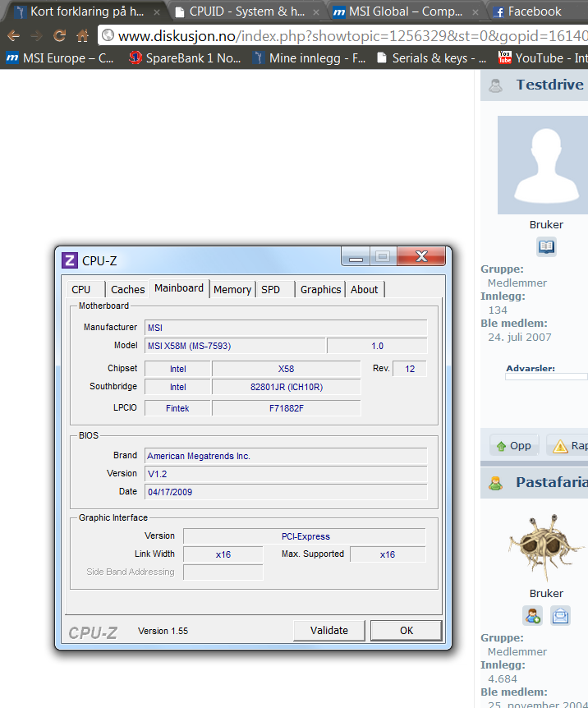Click the Flying Spaghetti Monster avatar
588x708 pixels.
tap(546, 547)
